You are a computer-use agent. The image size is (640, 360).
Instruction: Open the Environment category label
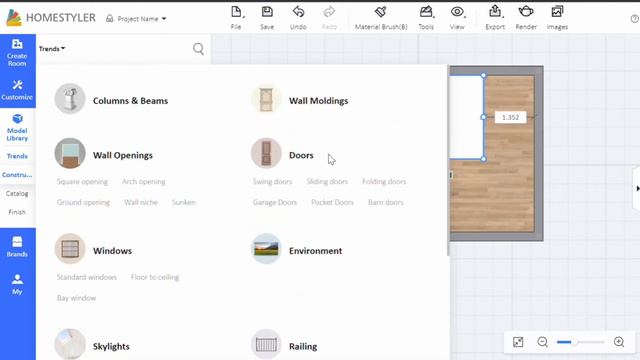click(x=316, y=251)
